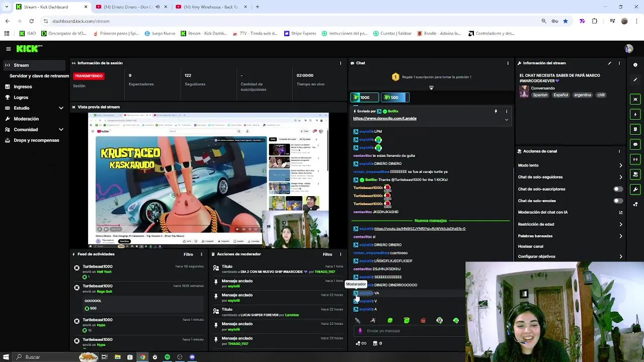
Task: Expand the Configurar objetivos option
Action: [x=620, y=256]
